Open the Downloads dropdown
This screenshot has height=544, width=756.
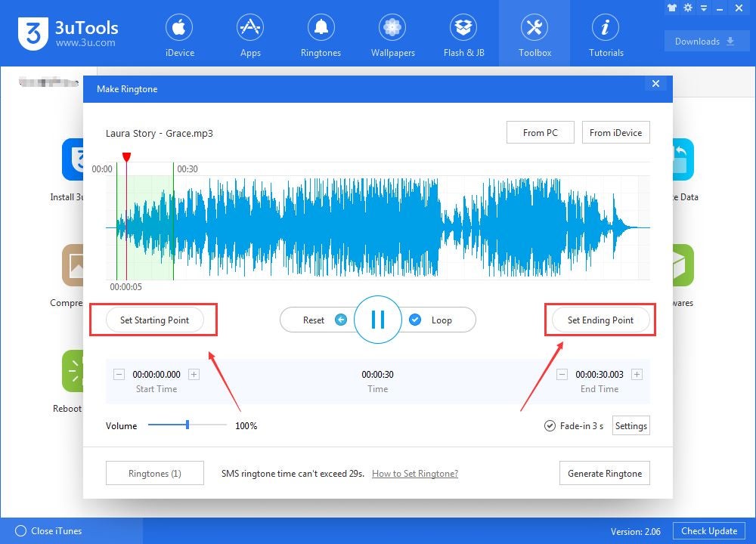706,41
